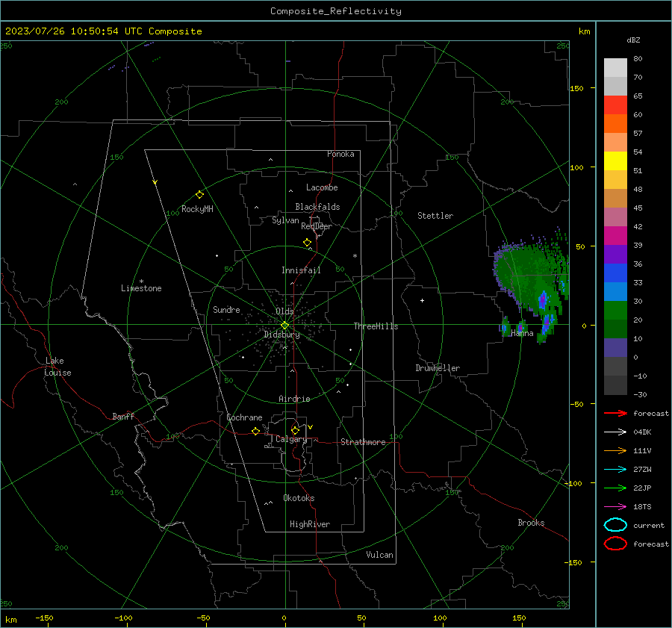Viewport: 672px width, 628px height.
Task: Click the 18TS legend label
Action: point(642,507)
